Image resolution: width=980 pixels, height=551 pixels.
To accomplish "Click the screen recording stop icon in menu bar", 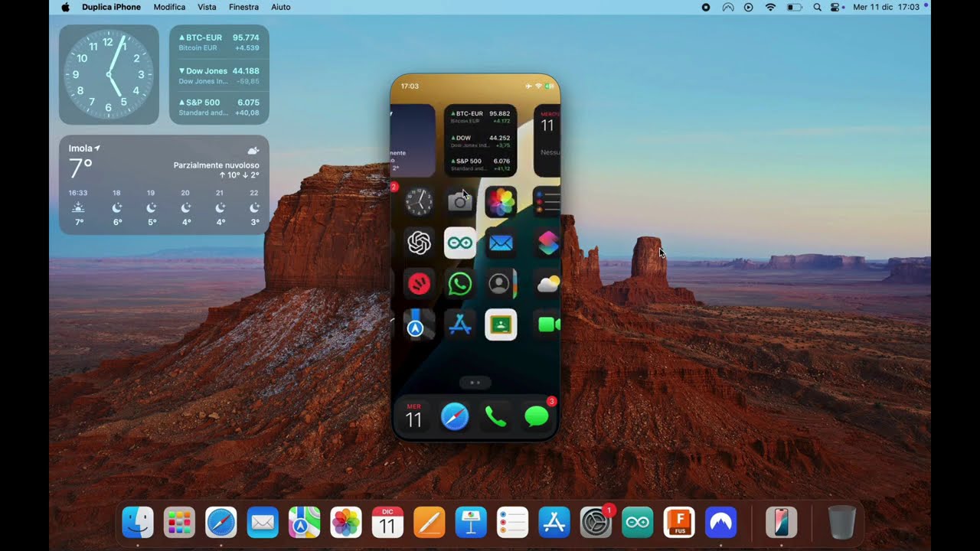I will click(706, 7).
